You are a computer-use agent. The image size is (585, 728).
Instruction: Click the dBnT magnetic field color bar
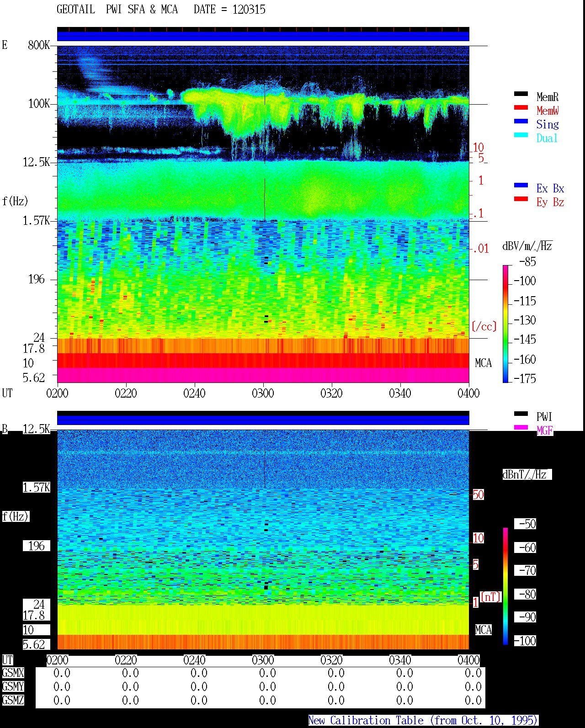click(505, 586)
